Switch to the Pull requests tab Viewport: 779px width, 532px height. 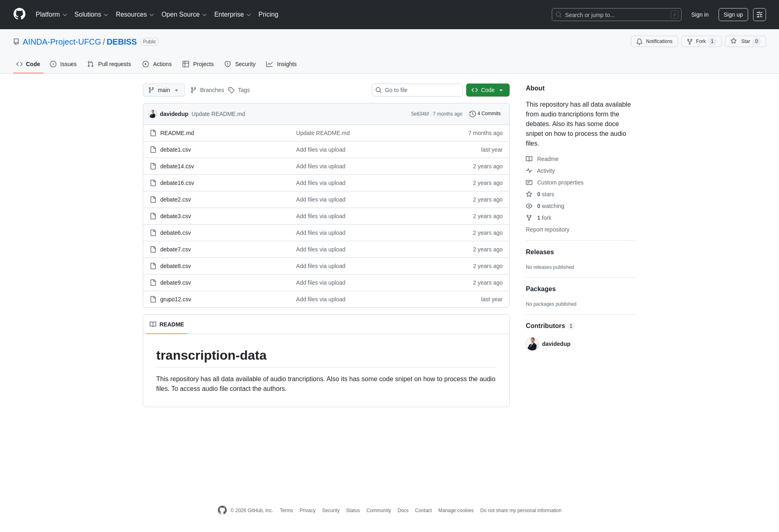click(109, 64)
